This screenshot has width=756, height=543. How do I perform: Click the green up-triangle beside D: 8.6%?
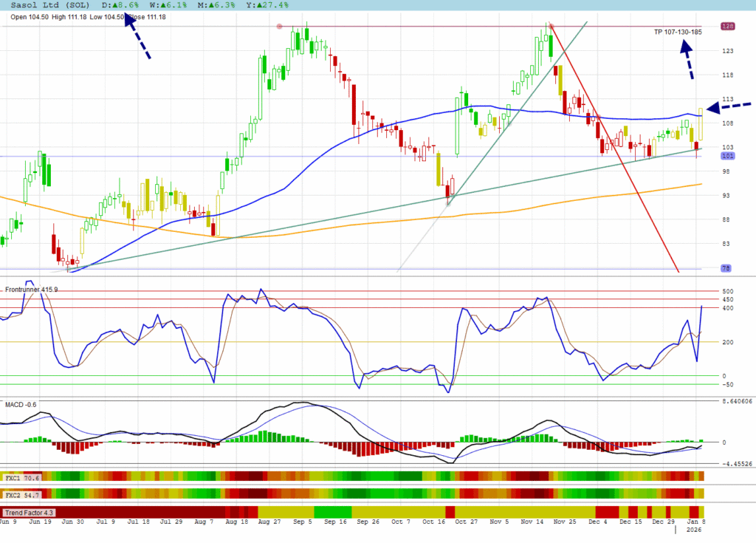click(106, 4)
